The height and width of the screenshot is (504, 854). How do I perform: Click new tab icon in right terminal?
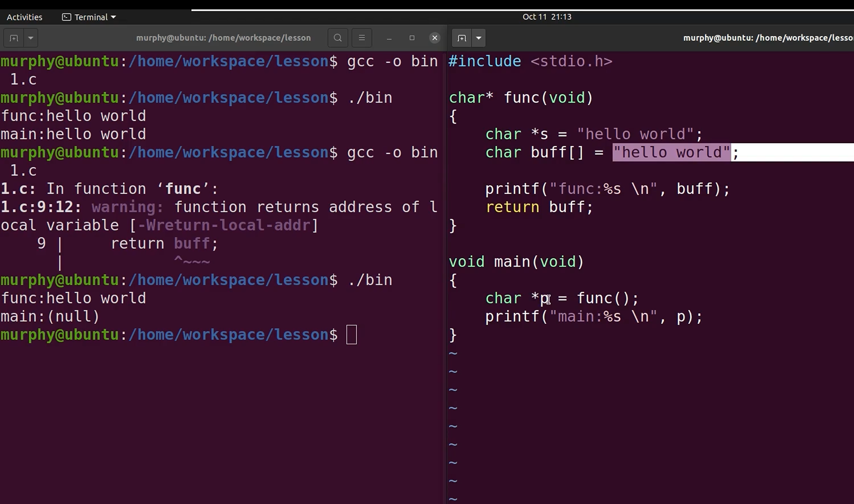click(462, 38)
